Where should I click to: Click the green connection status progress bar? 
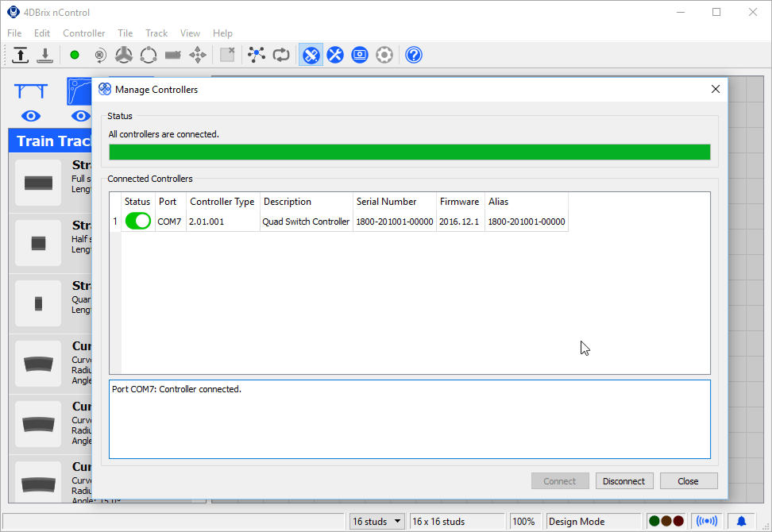(410, 152)
